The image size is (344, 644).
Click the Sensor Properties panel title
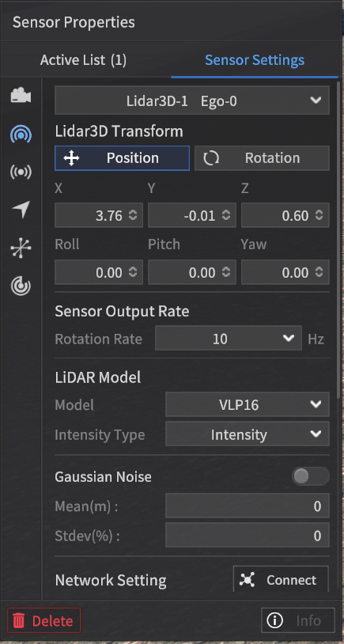click(x=74, y=22)
